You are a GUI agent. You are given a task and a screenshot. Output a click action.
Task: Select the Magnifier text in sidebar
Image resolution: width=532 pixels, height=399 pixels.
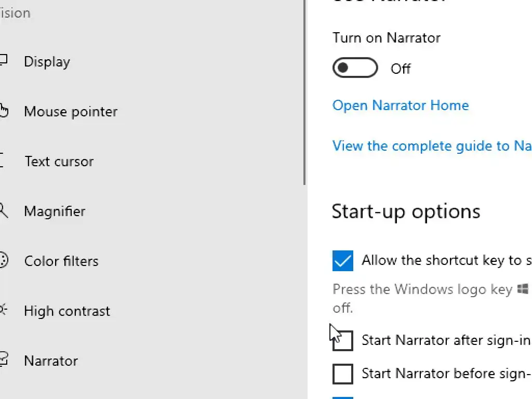click(55, 211)
